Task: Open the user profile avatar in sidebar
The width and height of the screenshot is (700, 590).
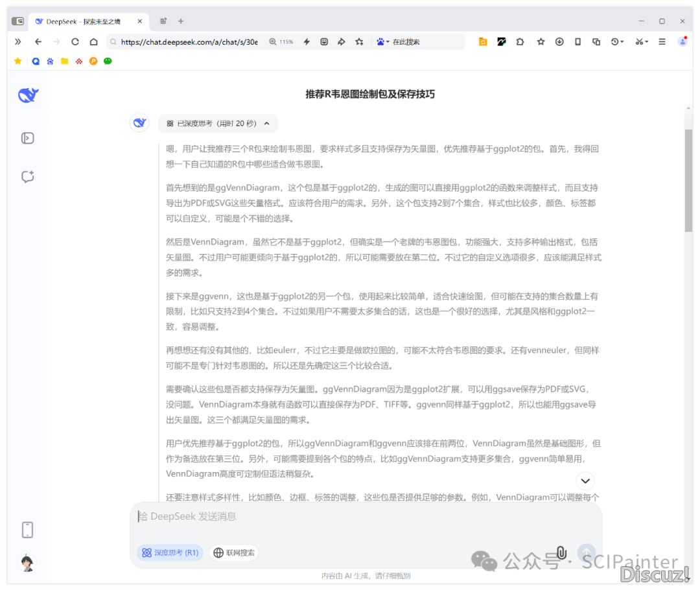Action: tap(28, 563)
